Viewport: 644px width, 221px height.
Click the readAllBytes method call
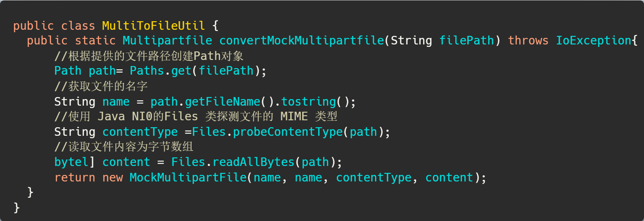[253, 162]
